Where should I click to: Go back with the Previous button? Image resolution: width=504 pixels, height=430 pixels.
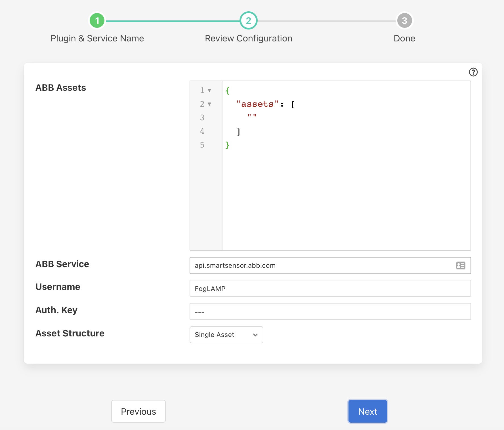pos(138,411)
